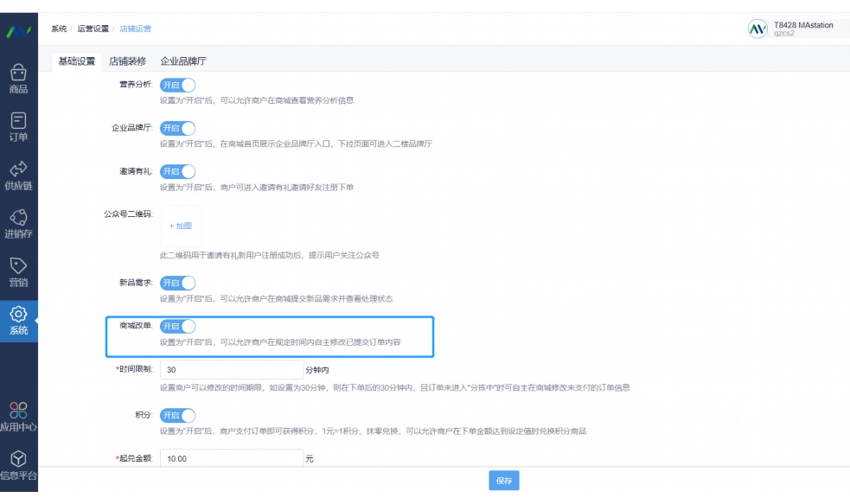The image size is (850, 504).
Task: Open the 营销 marketing module
Action: coord(17,271)
